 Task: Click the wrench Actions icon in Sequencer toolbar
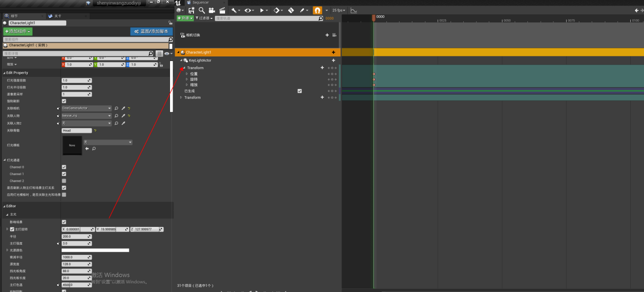235,10
